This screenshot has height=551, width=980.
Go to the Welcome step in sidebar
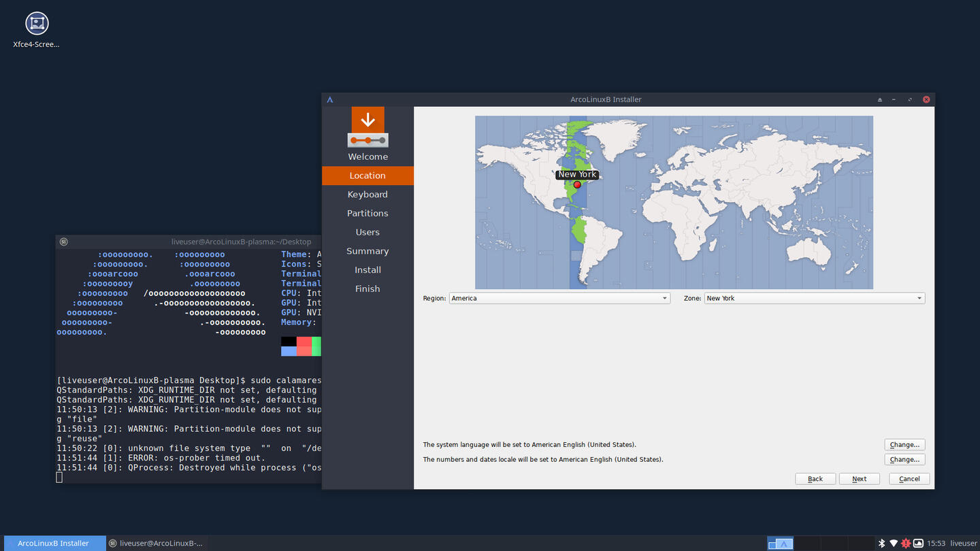coord(367,156)
